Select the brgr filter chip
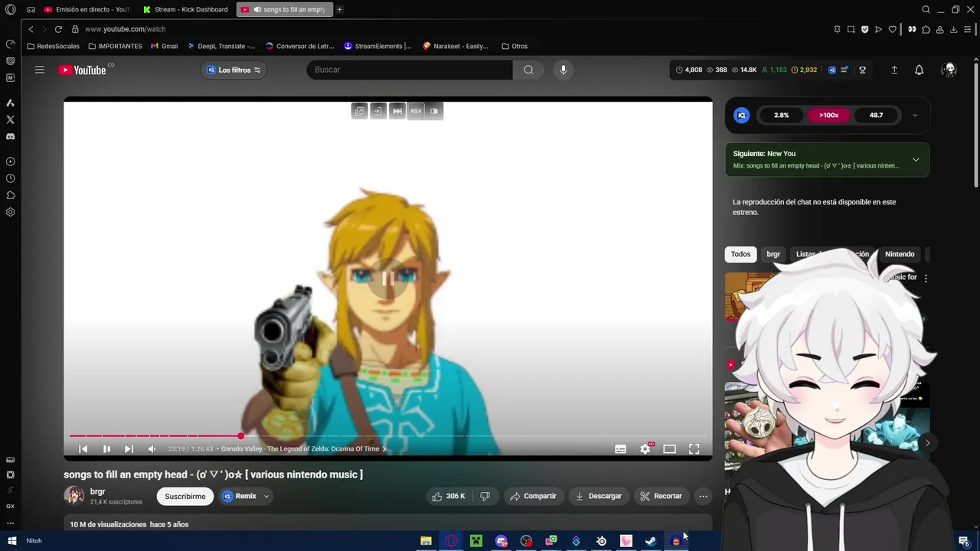 tap(773, 254)
